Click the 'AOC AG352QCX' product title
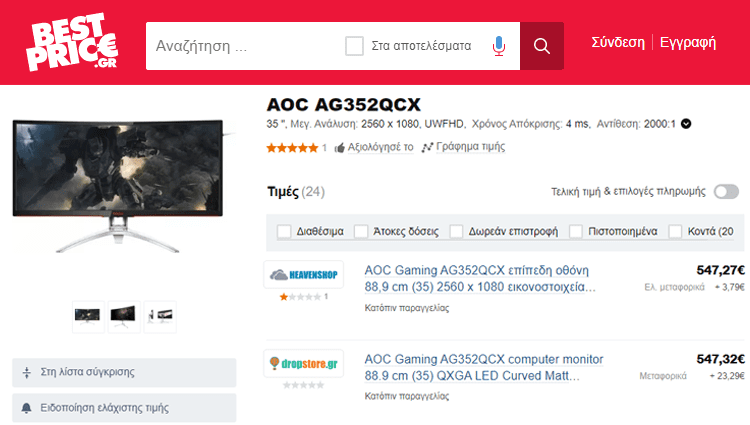The height and width of the screenshot is (425, 750). click(344, 105)
